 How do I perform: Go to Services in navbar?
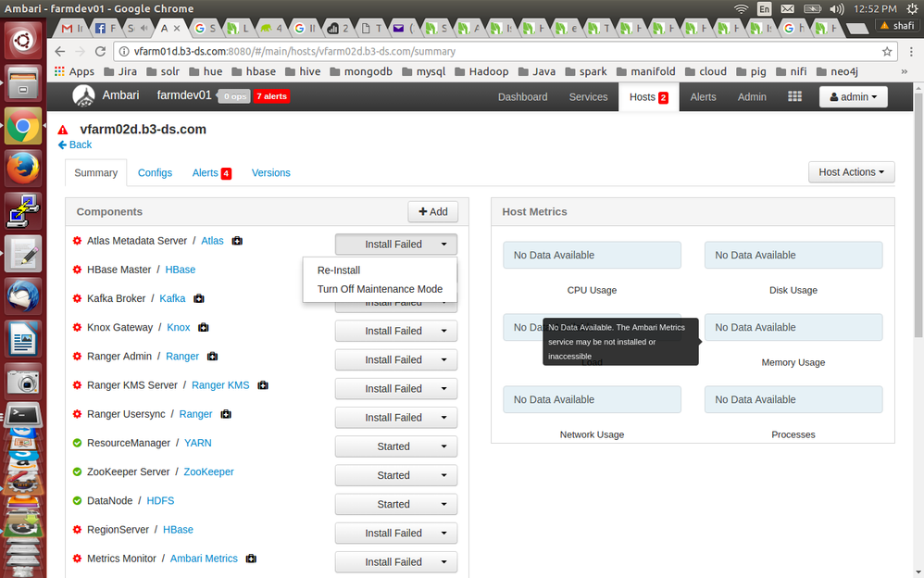588,96
